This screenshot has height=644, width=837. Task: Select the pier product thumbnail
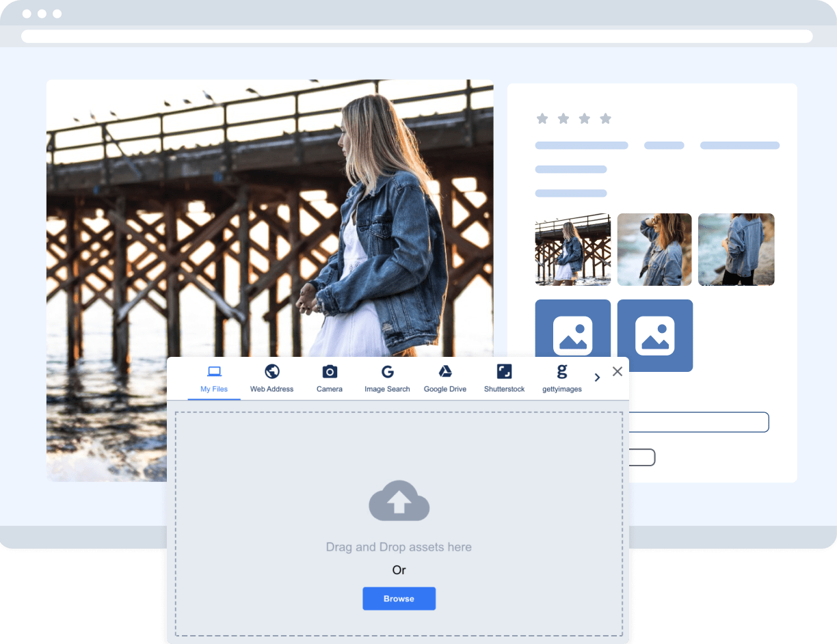[572, 249]
